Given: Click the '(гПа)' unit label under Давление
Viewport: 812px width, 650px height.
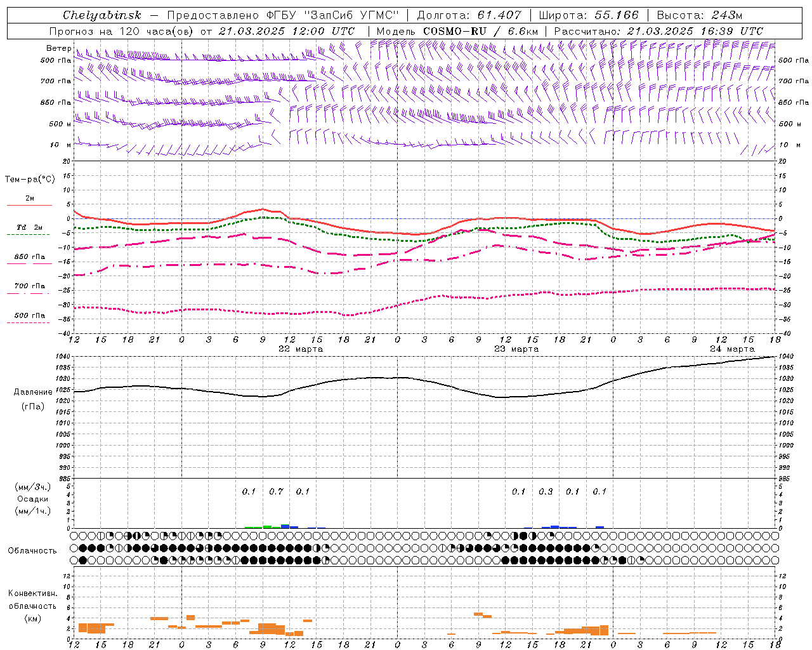Looking at the screenshot, I should [x=33, y=407].
